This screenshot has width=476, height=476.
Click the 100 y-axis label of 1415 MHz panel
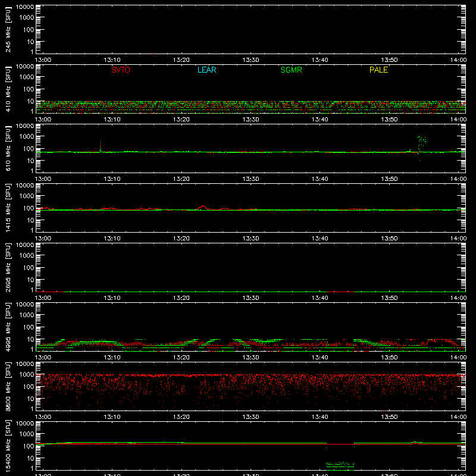[29, 208]
